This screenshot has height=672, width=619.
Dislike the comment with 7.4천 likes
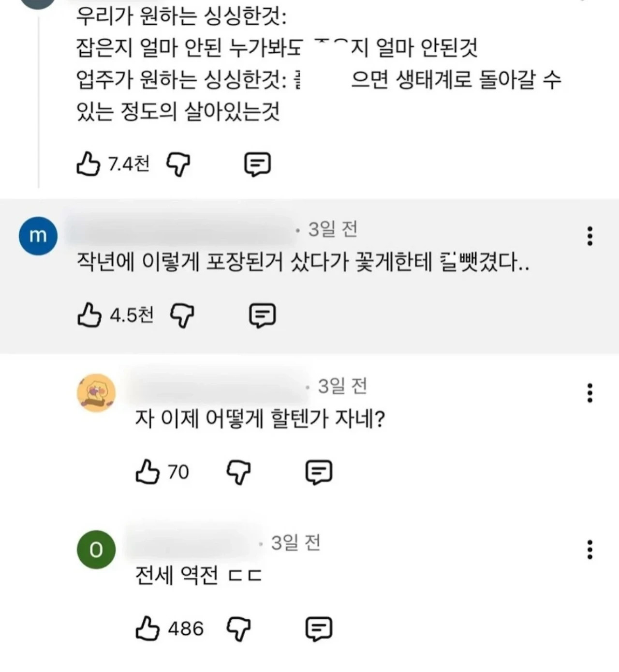click(178, 164)
